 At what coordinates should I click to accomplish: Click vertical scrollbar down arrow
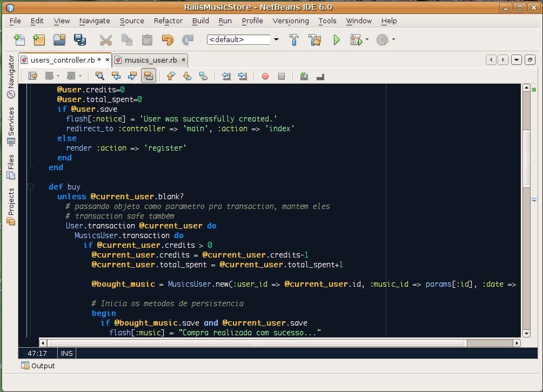526,334
